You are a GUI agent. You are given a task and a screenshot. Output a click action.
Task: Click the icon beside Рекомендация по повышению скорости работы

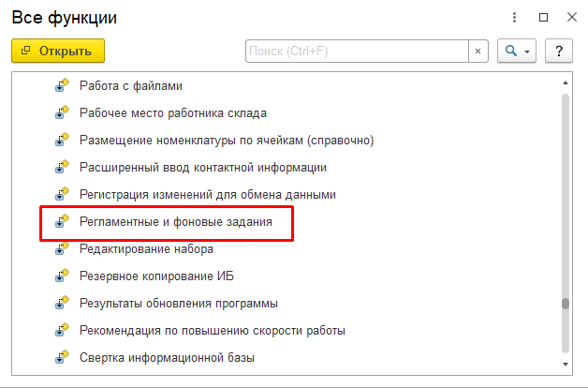[62, 330]
